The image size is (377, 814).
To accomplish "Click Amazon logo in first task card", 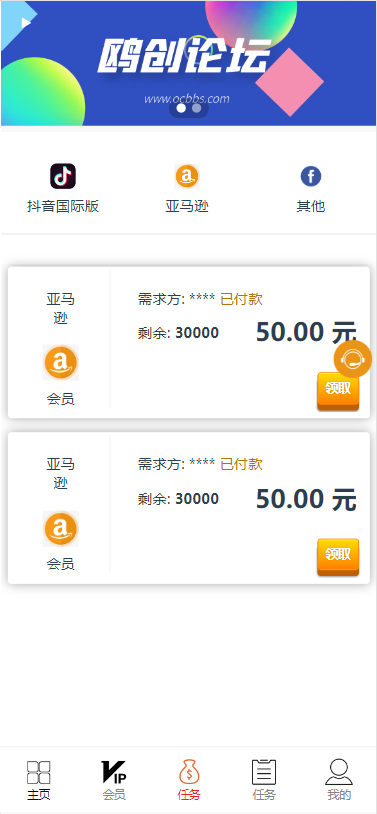I will point(61,362).
